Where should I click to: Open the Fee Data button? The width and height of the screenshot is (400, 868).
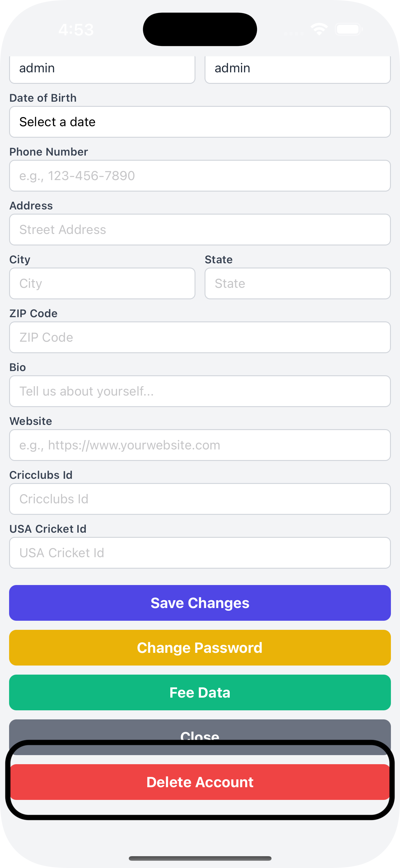pyautogui.click(x=200, y=692)
